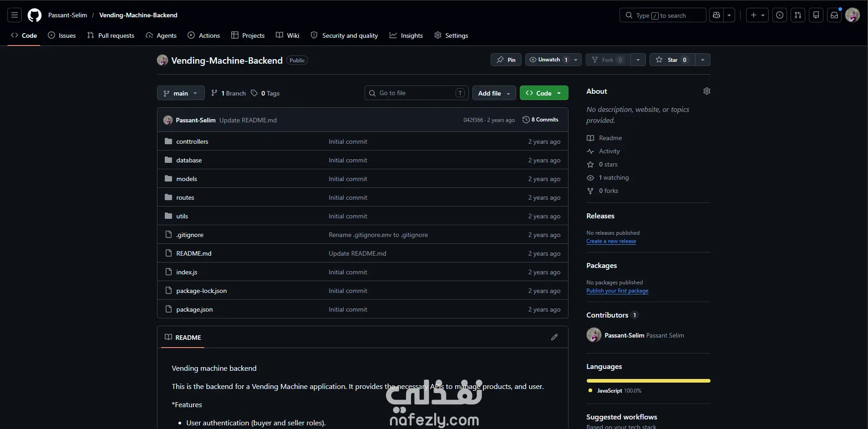The image size is (868, 429).
Task: Open the models folder
Action: click(x=187, y=179)
